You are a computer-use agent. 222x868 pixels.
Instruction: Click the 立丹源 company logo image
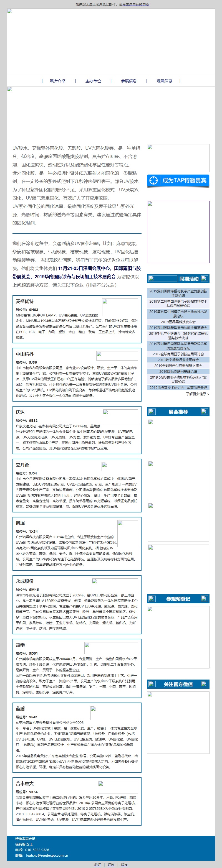click(120, 467)
